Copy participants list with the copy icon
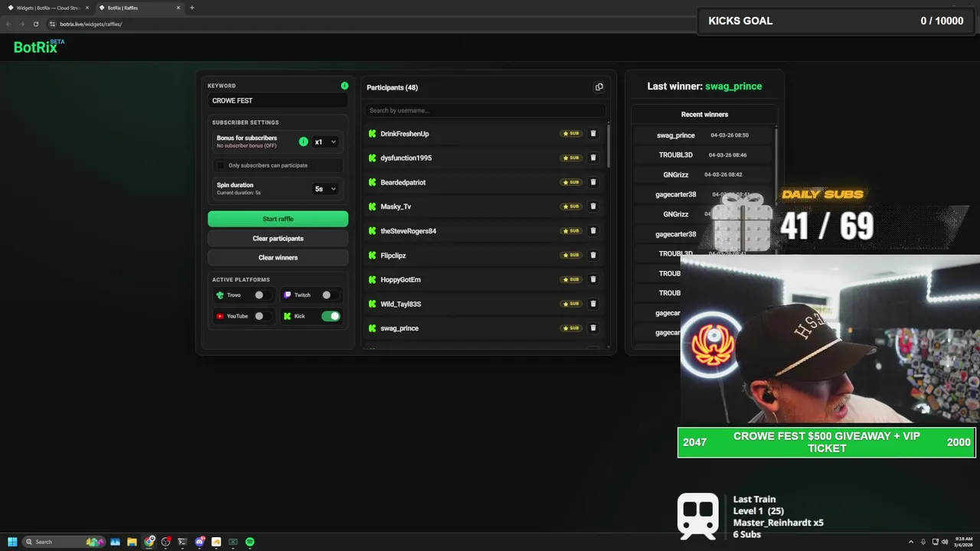This screenshot has height=551, width=980. click(599, 87)
